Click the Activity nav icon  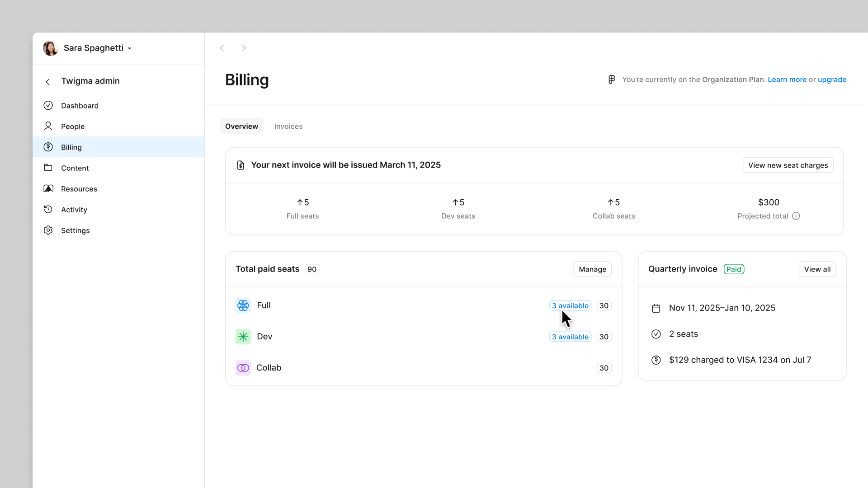coord(48,209)
